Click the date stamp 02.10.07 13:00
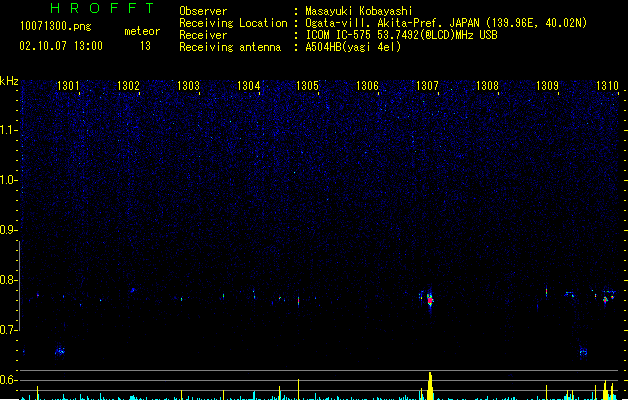This screenshot has height=400, width=629. pos(61,46)
